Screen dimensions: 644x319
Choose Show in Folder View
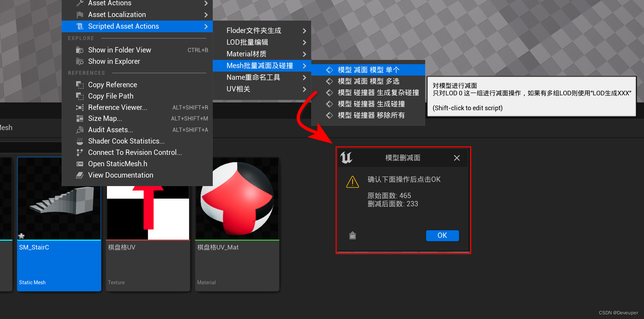click(137, 50)
